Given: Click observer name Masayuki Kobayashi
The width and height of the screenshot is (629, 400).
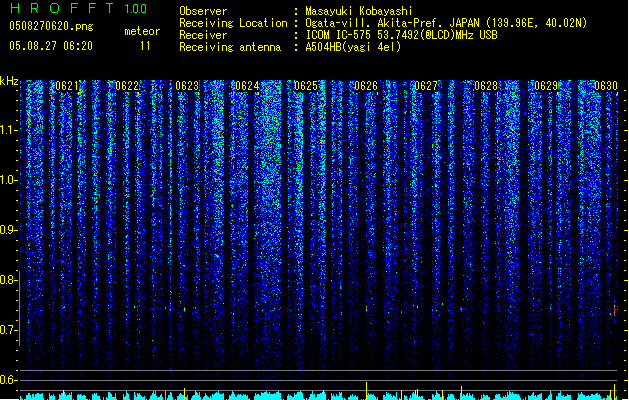Looking at the screenshot, I should 359,11.
